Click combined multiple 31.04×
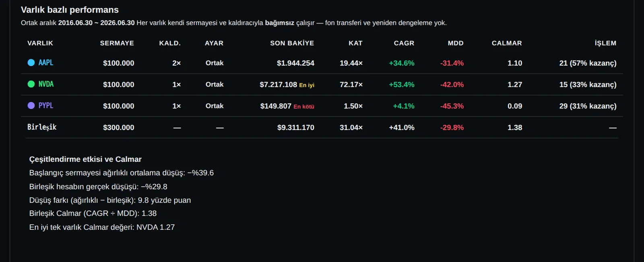 [x=351, y=128]
